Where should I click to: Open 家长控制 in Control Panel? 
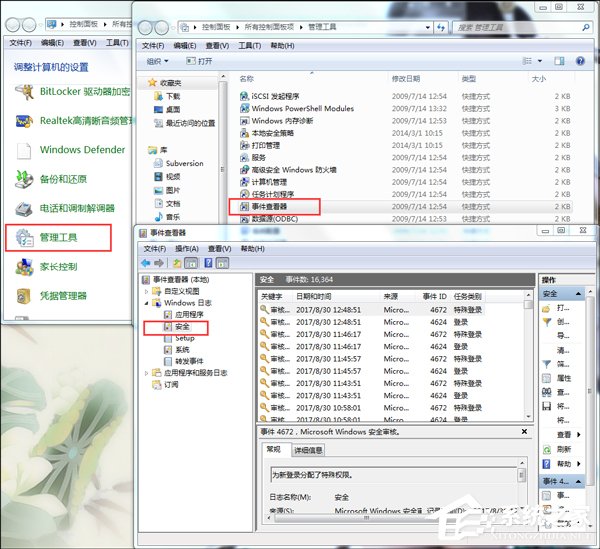46,267
